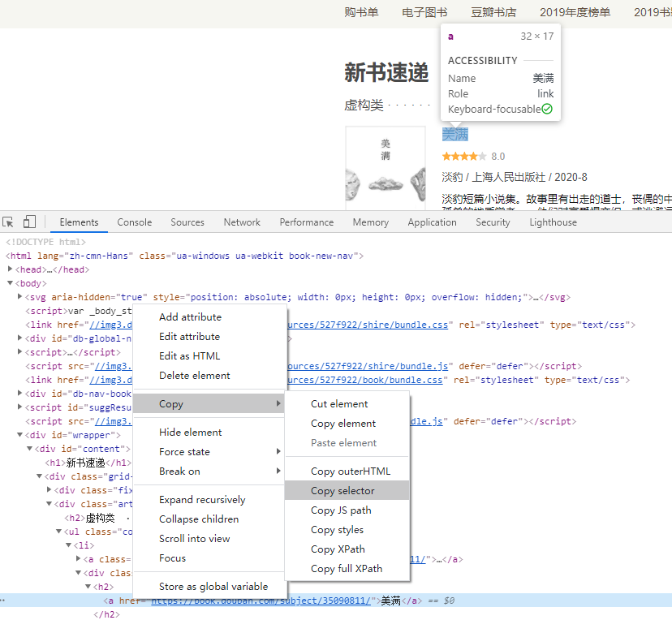This screenshot has height=620, width=672.
Task: Switch to the Console tab
Action: coord(134,222)
